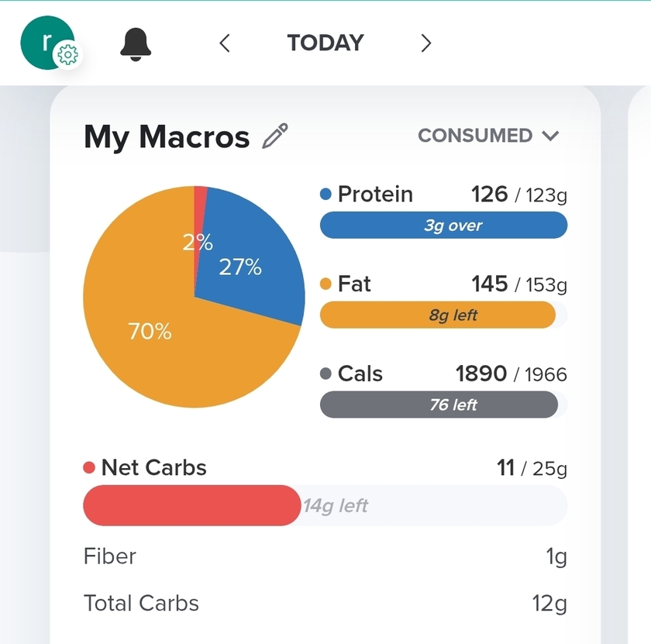Open the notifications bell

[136, 44]
